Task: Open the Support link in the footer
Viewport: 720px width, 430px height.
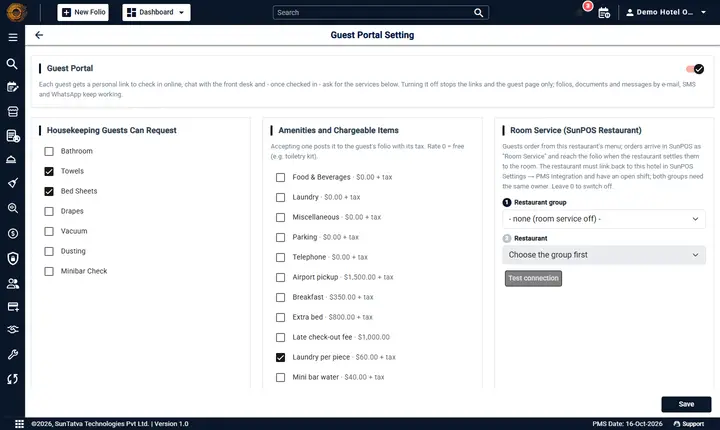Action: click(x=689, y=424)
